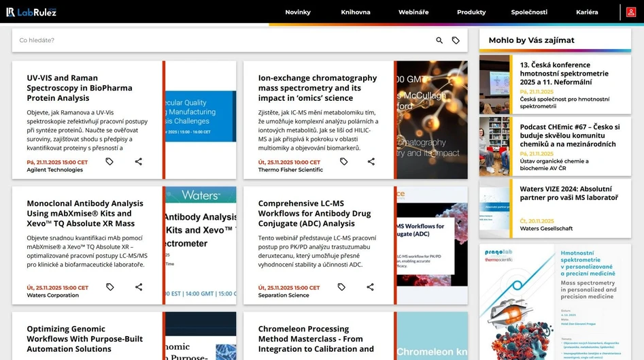The width and height of the screenshot is (644, 360).
Task: Tag the Monoclonal Antibody Analysis webinar
Action: click(x=110, y=287)
